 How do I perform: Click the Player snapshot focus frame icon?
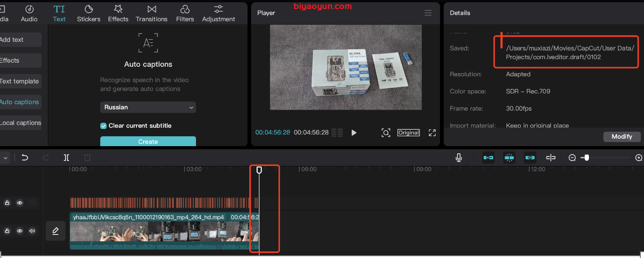coord(386,133)
